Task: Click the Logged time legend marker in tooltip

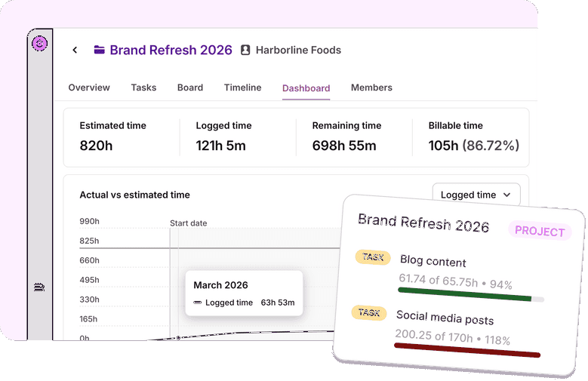Action: (x=198, y=303)
